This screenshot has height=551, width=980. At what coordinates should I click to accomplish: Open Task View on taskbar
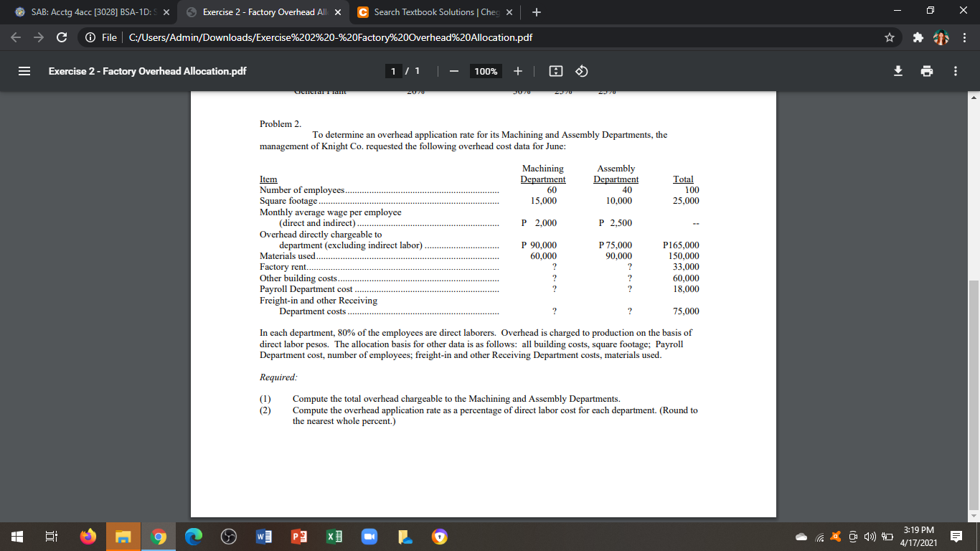[52, 536]
